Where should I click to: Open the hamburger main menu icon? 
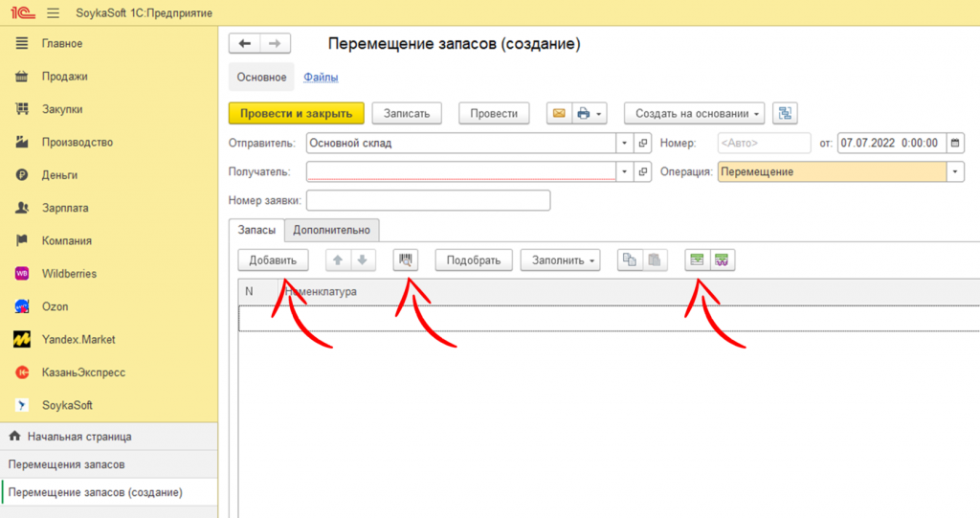[x=53, y=13]
